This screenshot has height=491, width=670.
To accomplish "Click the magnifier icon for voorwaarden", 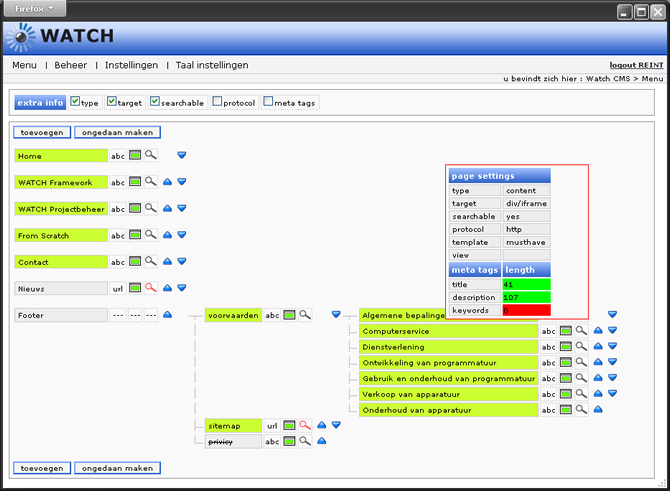I will coord(305,315).
